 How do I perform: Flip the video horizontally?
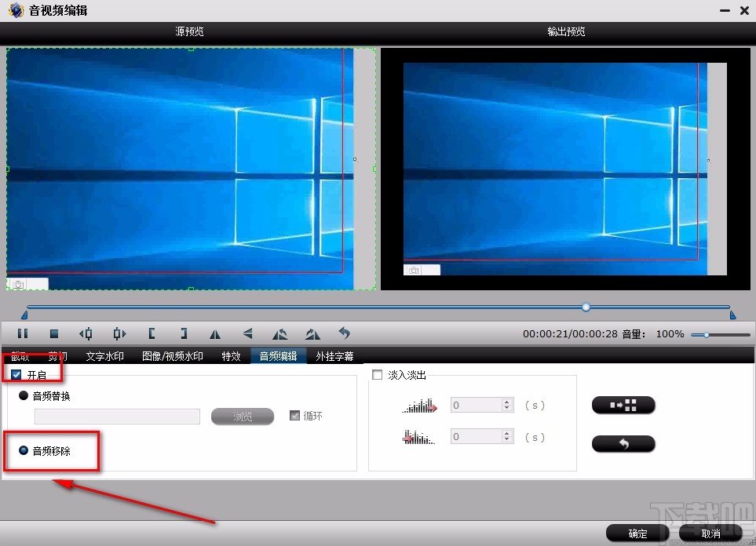point(215,333)
